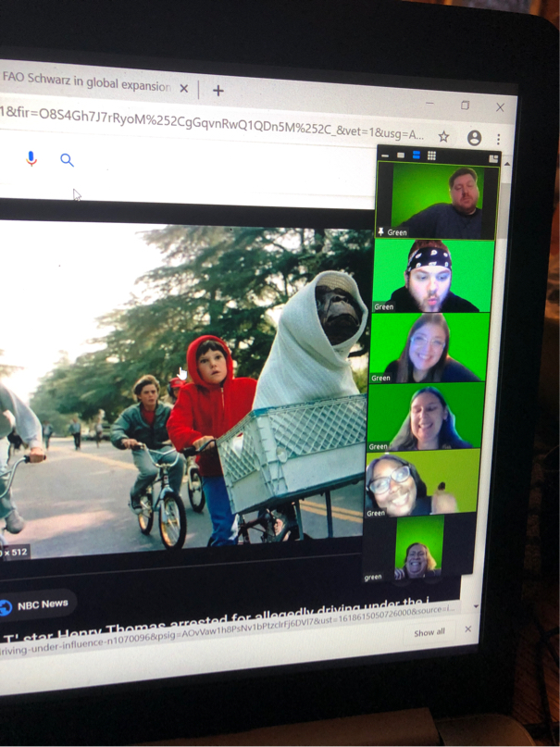Select the blue video strip view
This screenshot has height=747, width=560.
click(417, 156)
